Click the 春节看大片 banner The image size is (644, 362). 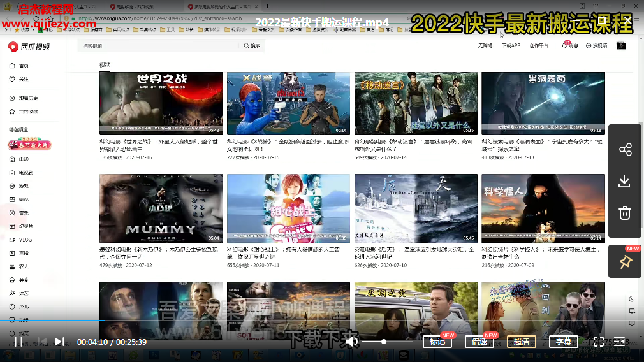pyautogui.click(x=30, y=144)
